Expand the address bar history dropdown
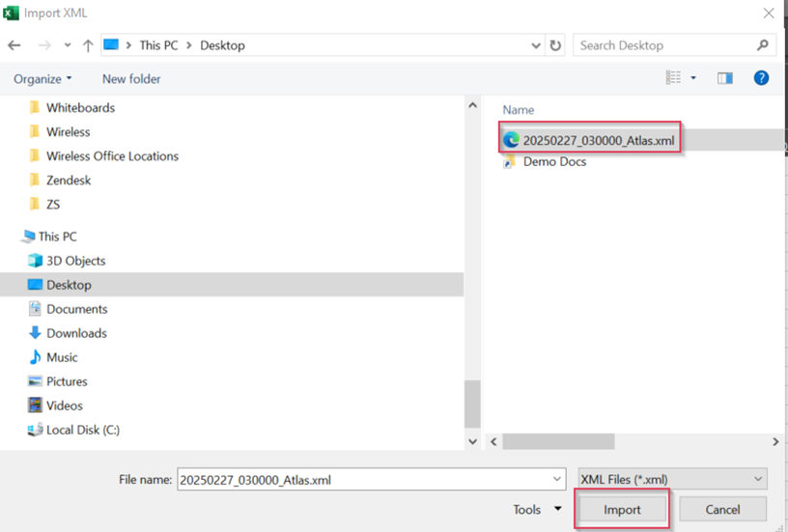The height and width of the screenshot is (532, 788). pos(536,45)
